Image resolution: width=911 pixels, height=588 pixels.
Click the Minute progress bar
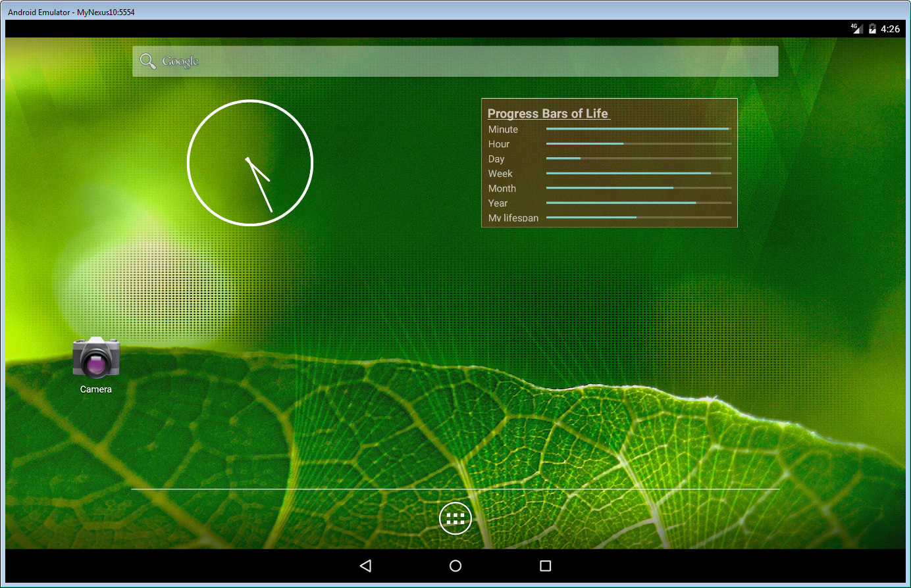tap(639, 129)
